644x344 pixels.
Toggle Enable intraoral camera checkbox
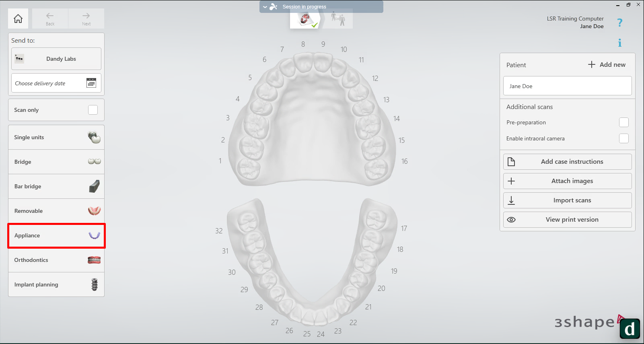coord(623,138)
